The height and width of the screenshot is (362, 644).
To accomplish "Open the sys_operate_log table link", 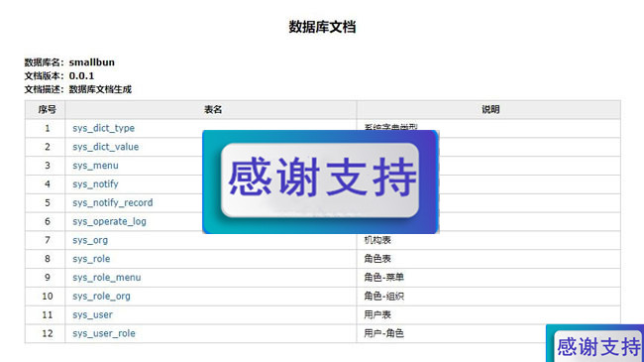I will point(109,222).
